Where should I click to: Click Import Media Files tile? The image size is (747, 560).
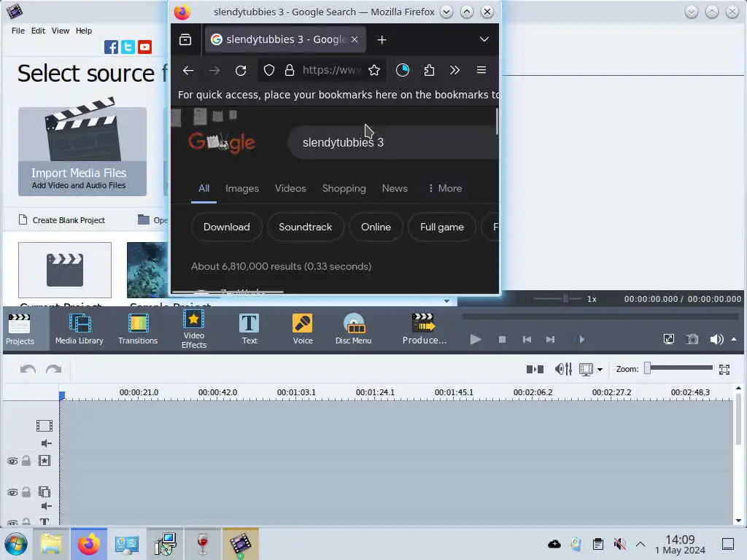(82, 151)
